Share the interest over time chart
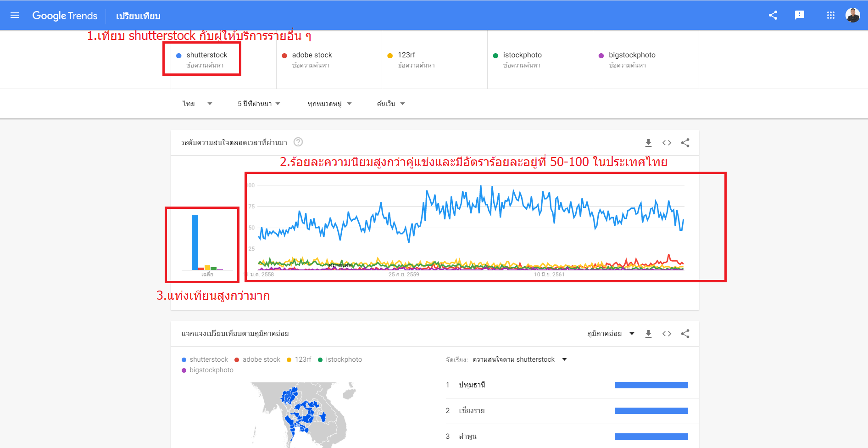This screenshot has height=448, width=868. (x=685, y=143)
